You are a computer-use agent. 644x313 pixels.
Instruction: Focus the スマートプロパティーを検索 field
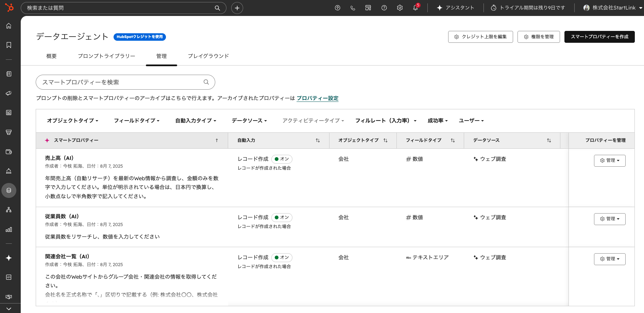coord(125,82)
